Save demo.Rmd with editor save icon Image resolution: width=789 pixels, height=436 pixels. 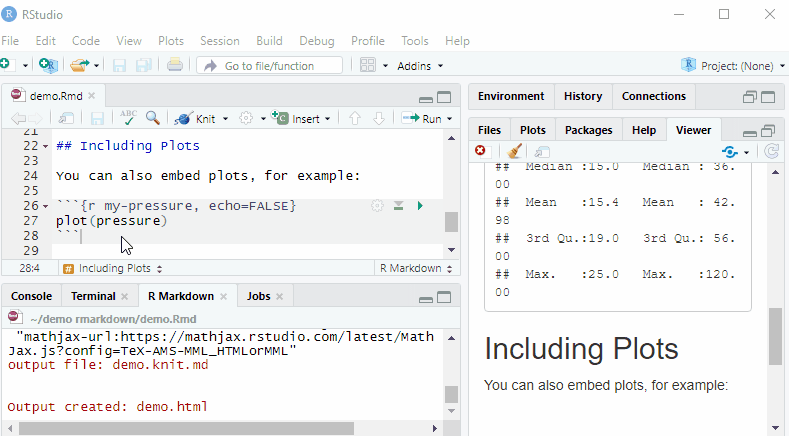coord(97,118)
